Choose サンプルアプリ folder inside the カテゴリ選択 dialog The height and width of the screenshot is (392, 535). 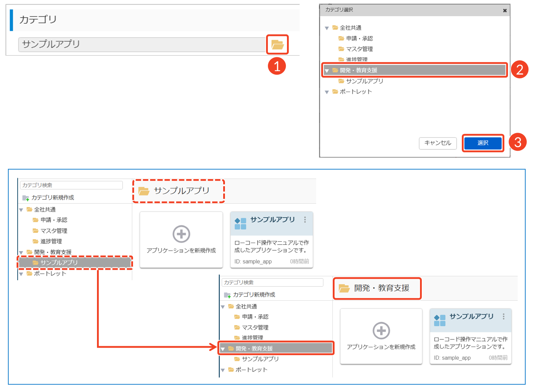[364, 81]
